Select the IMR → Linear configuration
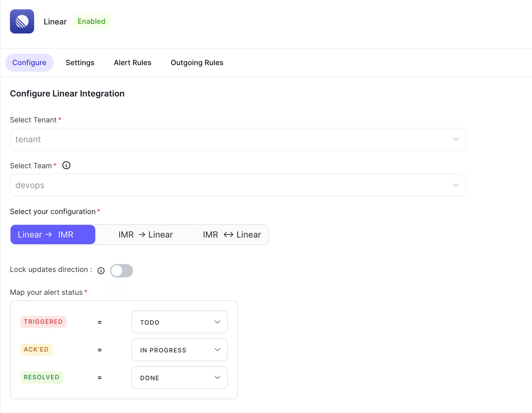Screen dimensions: 532x413 [145, 235]
